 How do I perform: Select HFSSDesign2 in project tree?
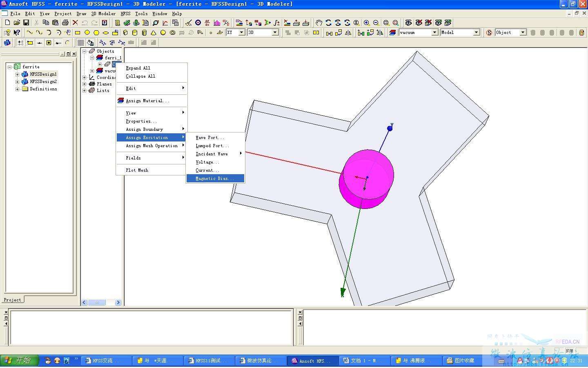(x=43, y=82)
